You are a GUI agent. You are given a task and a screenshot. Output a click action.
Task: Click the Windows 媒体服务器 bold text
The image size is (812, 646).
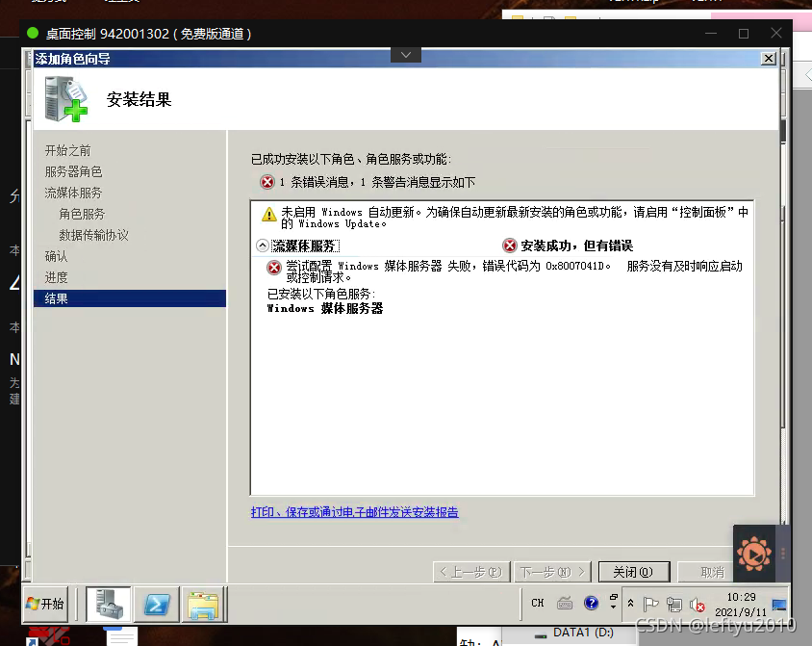(325, 308)
